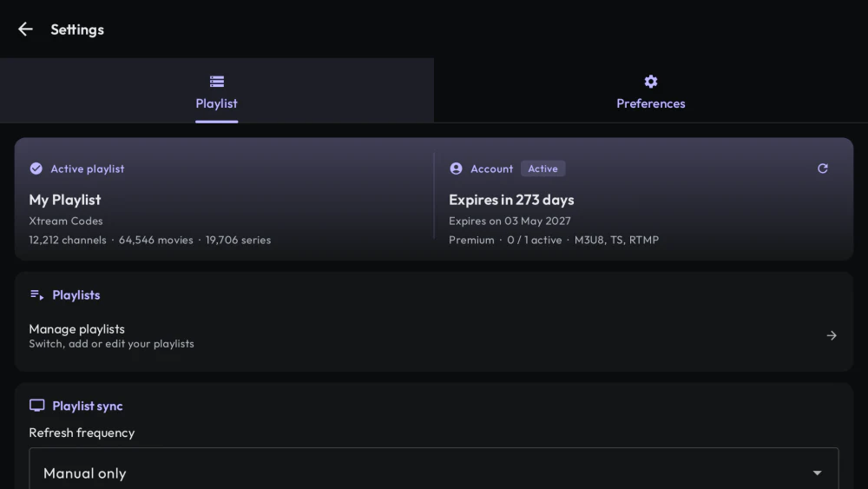Click the Active playlist checkmark icon

36,169
